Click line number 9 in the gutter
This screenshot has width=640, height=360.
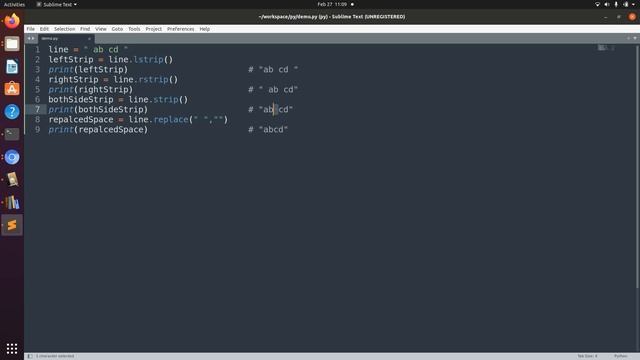[x=37, y=129]
